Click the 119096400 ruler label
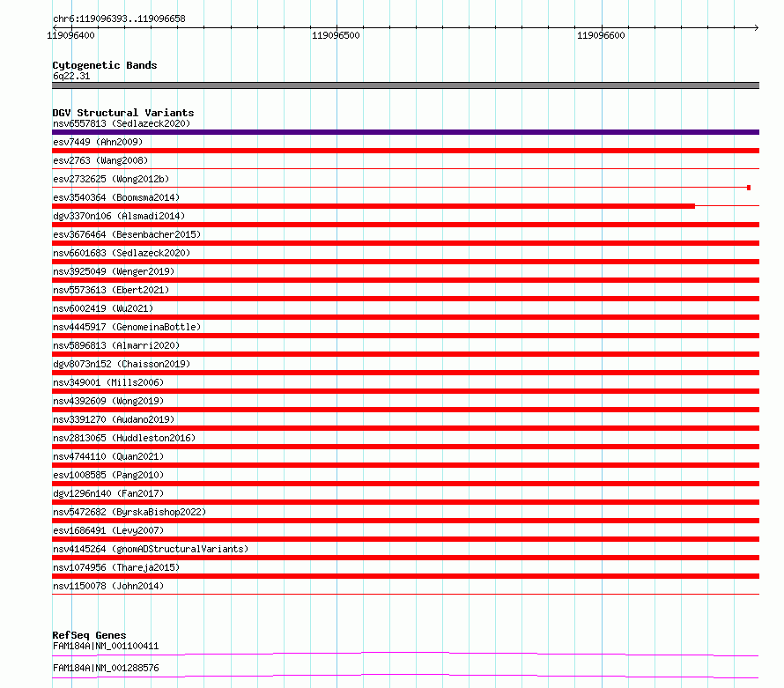Image resolution: width=784 pixels, height=688 pixels. tap(70, 35)
